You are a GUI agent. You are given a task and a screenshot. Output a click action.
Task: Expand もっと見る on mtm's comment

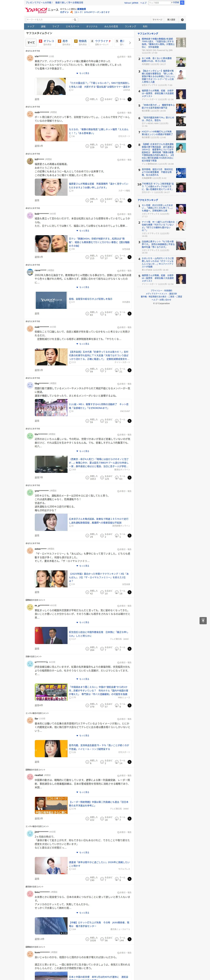tap(83, 566)
